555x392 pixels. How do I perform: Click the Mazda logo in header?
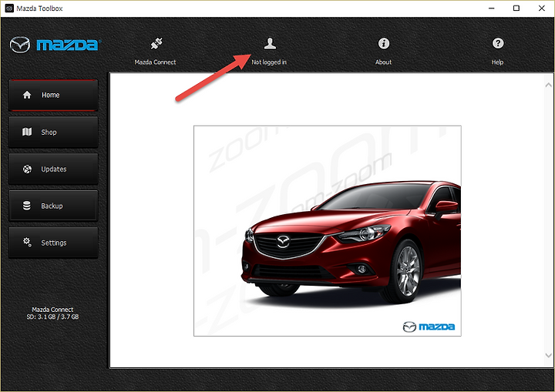tap(55, 45)
